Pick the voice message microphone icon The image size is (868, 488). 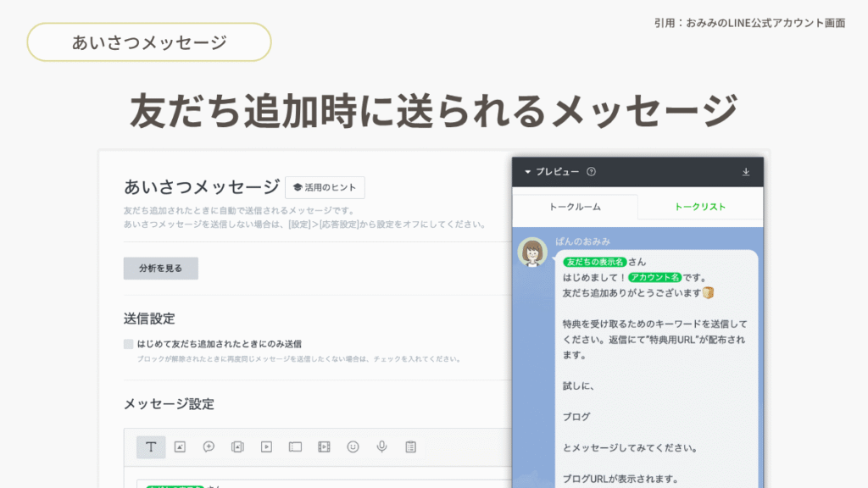click(x=382, y=446)
